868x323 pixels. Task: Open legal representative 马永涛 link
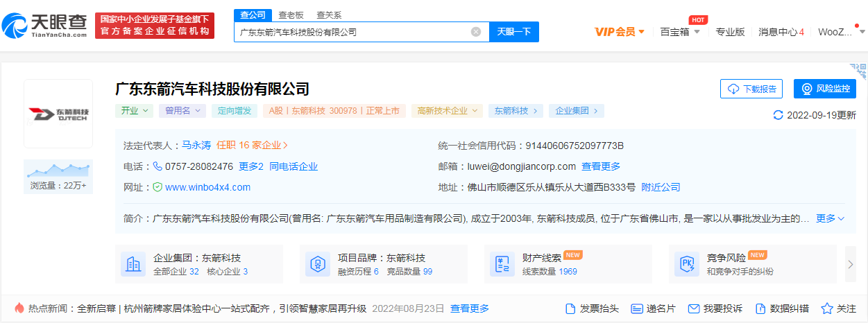[196, 146]
